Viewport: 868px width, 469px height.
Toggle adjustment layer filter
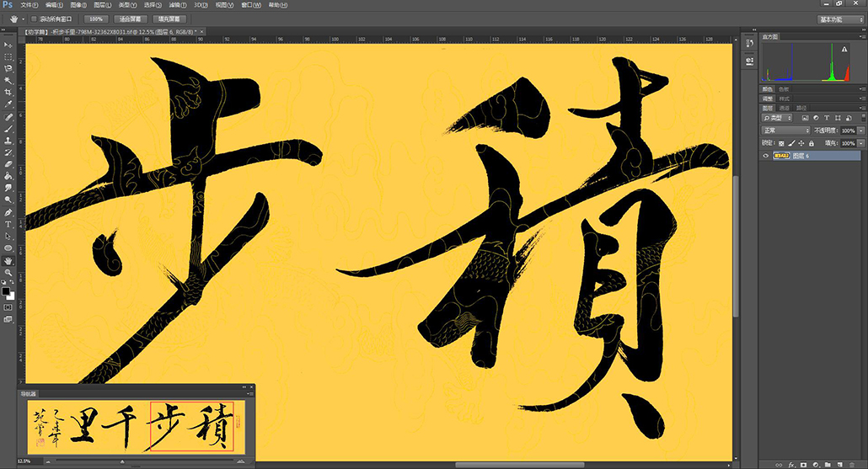816,119
